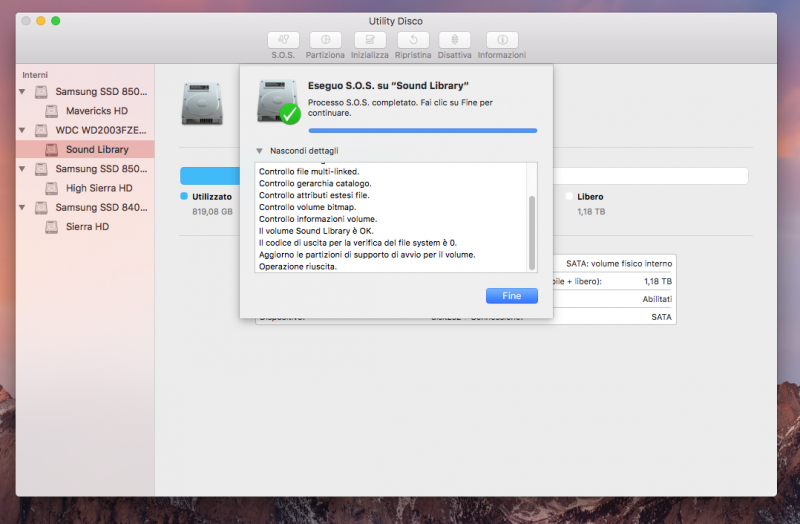The width and height of the screenshot is (800, 524).
Task: Click the Disattiva unmount toolbar icon
Action: 455,40
